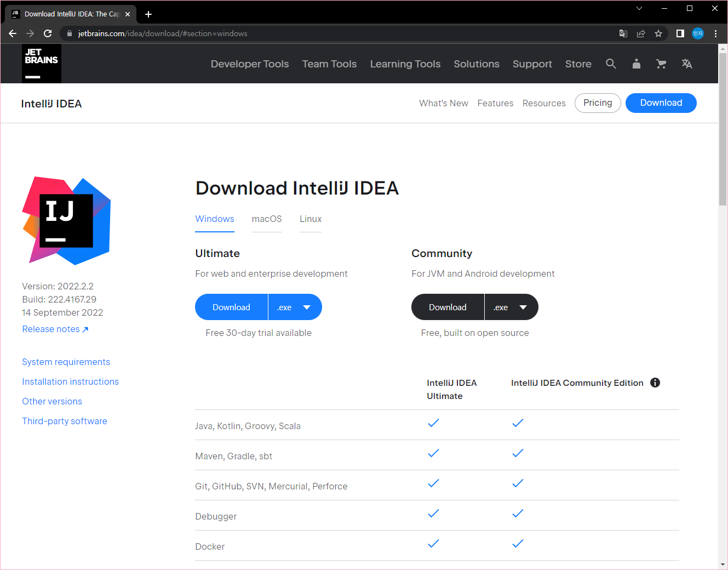728x570 pixels.
Task: Open the Release notes link
Action: coord(51,329)
